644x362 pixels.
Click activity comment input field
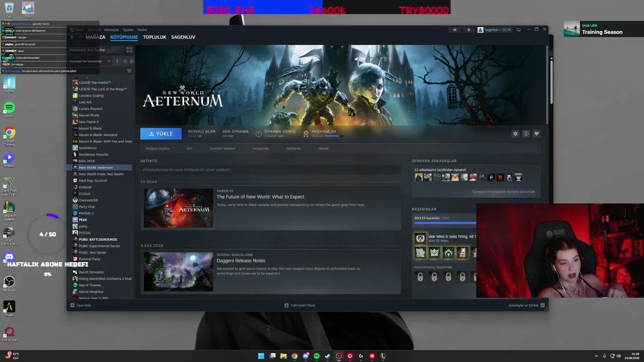coord(271,170)
